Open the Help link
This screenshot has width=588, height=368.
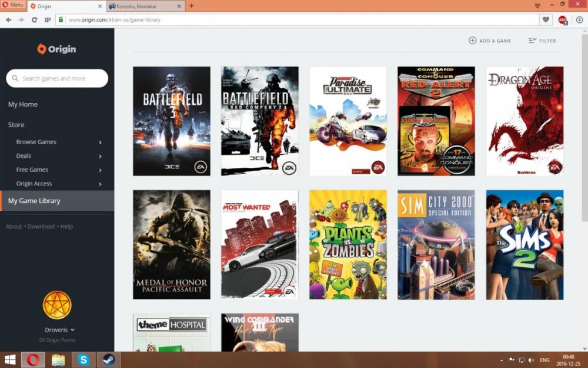(66, 227)
